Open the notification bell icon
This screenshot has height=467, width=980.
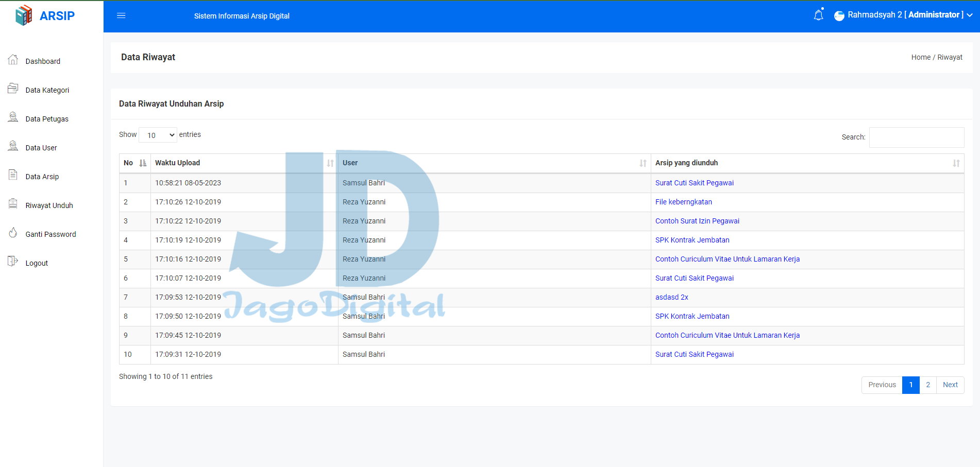[818, 15]
